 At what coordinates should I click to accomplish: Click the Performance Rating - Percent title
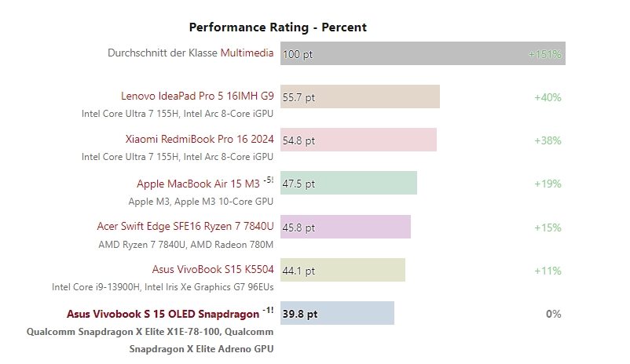coord(277,27)
